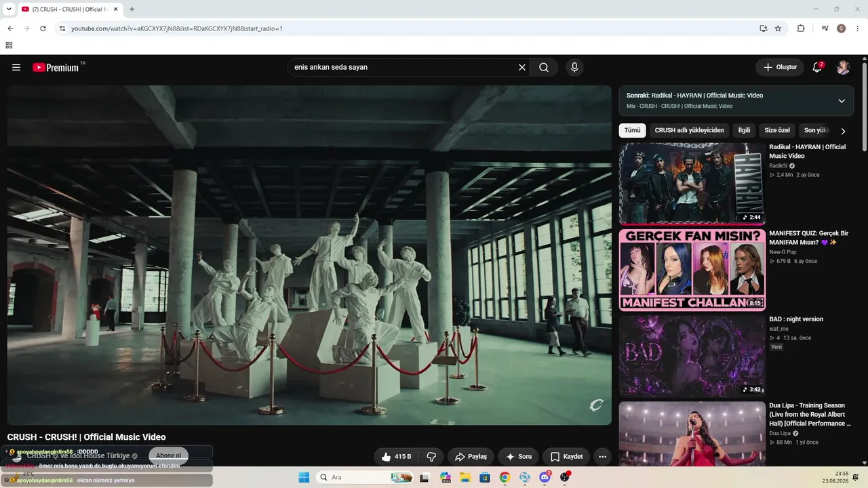Dislike the video with thumbs down
The height and width of the screenshot is (488, 868).
pyautogui.click(x=431, y=457)
